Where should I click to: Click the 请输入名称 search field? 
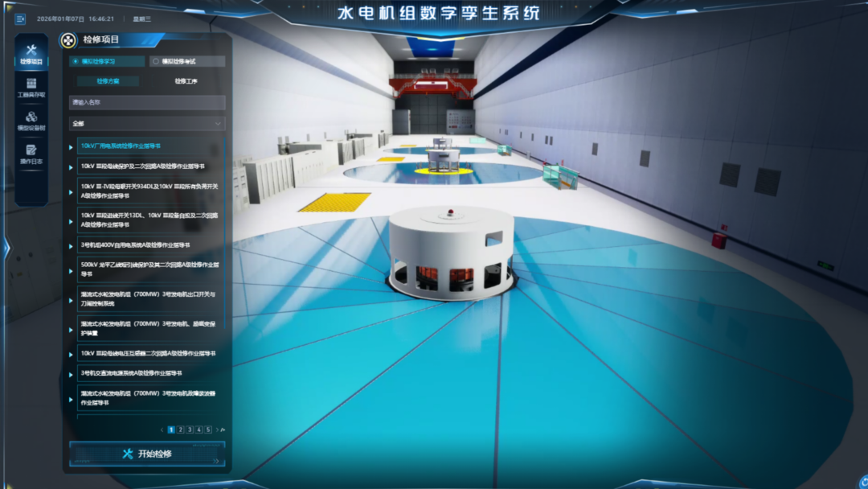tap(147, 103)
